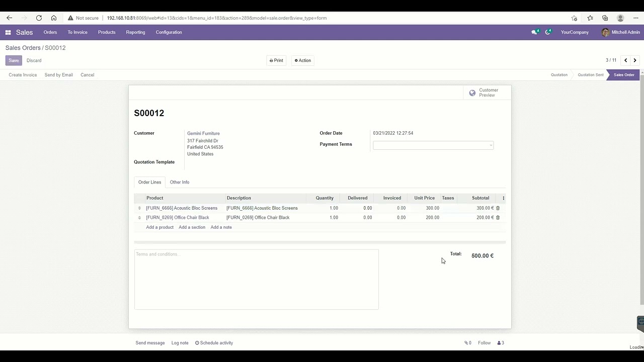Sort by Product column header

point(185,198)
